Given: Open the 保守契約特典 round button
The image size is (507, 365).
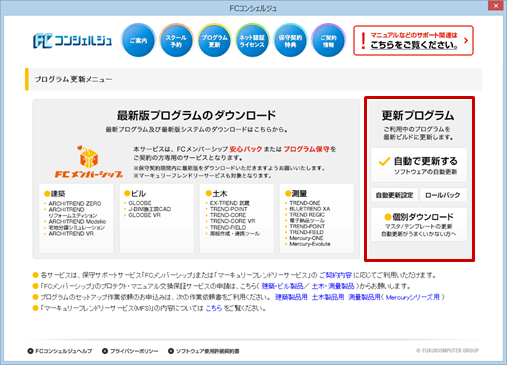Looking at the screenshot, I should (x=290, y=40).
